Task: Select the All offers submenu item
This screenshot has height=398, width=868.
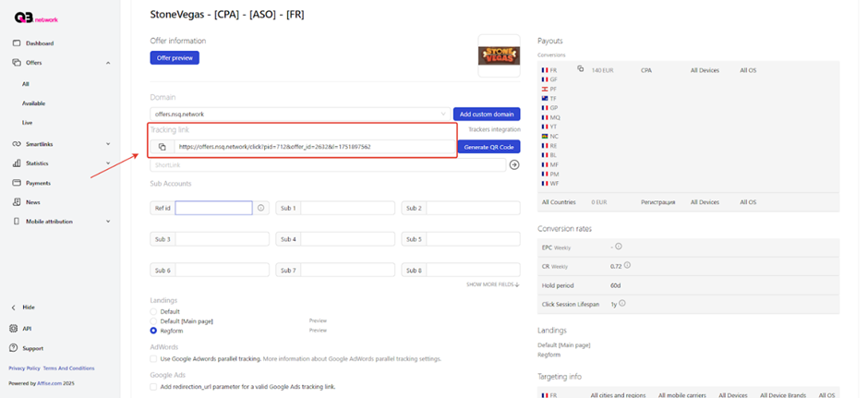Action: [26, 84]
